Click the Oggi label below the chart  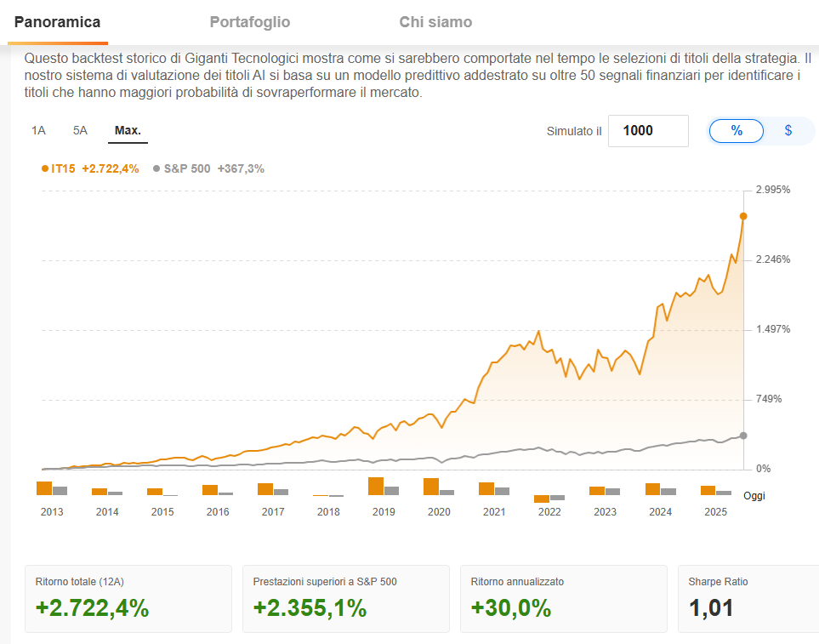tap(754, 495)
